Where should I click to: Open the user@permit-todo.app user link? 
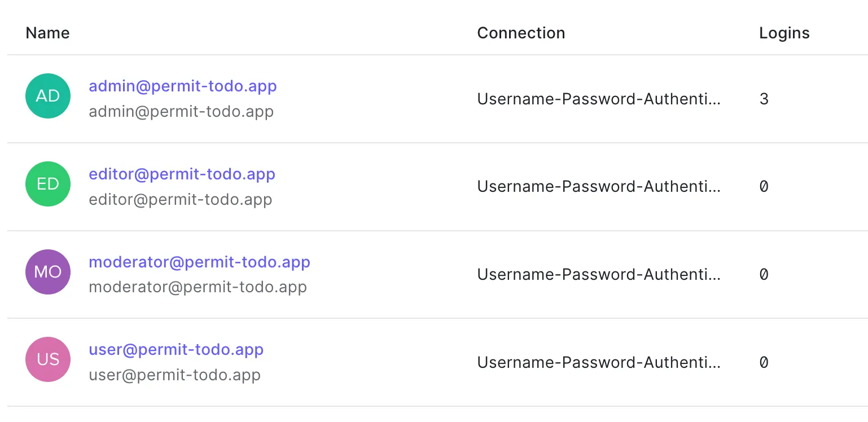(x=176, y=350)
